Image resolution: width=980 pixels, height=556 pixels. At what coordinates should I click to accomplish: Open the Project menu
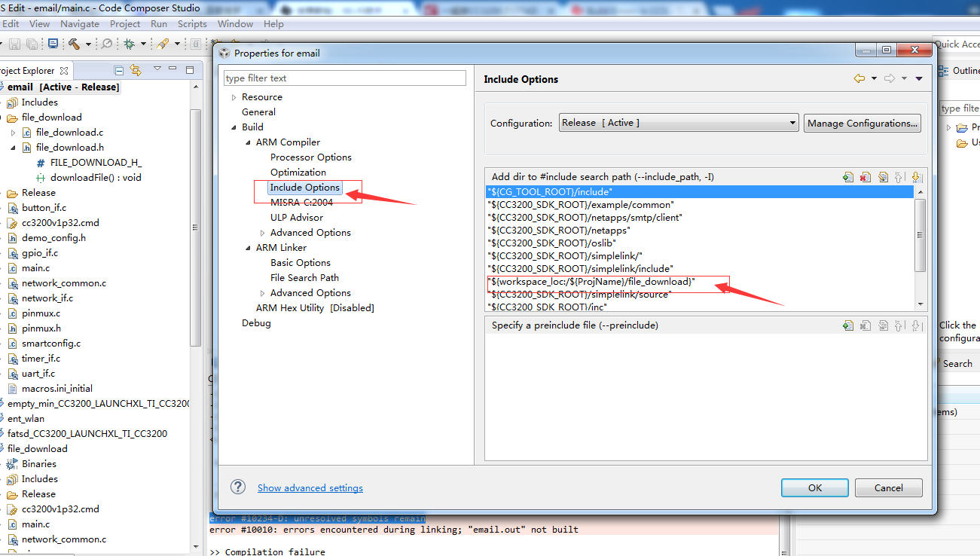(x=125, y=23)
